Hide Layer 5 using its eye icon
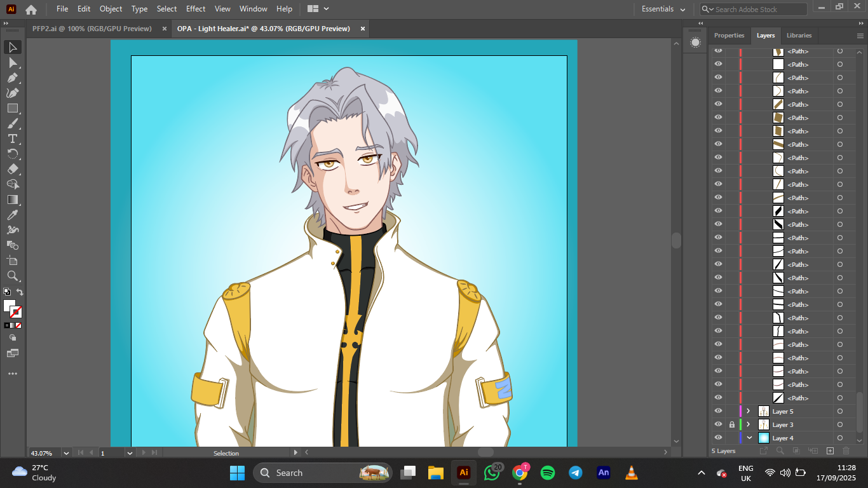This screenshot has height=488, width=868. [x=718, y=411]
